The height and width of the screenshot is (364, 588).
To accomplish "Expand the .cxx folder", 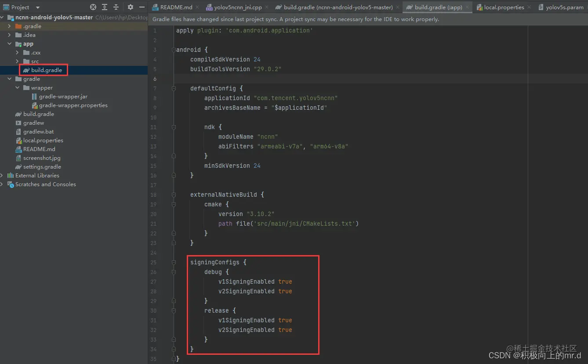I will click(x=18, y=53).
